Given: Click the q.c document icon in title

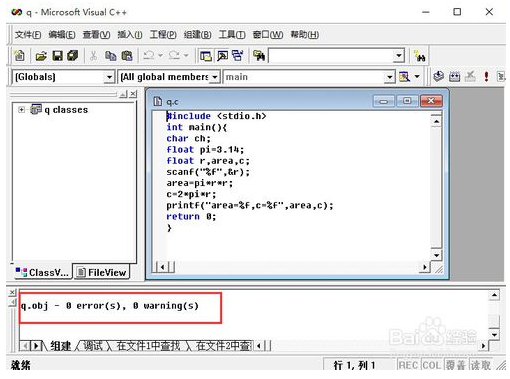Looking at the screenshot, I should pos(157,101).
